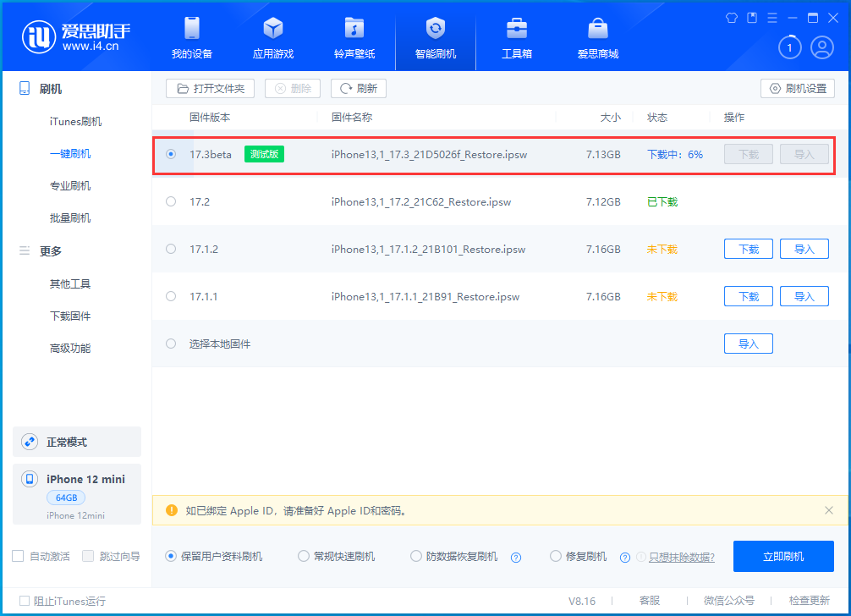Check 阻止iTunes运行 at the bottom left

click(25, 601)
